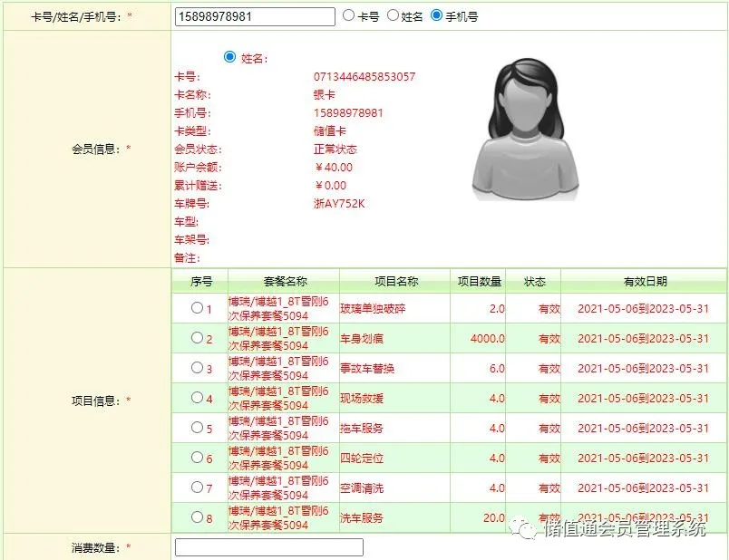Choose item 7 空调清洗 radio
Viewport: 729px width, 560px height.
point(197,488)
